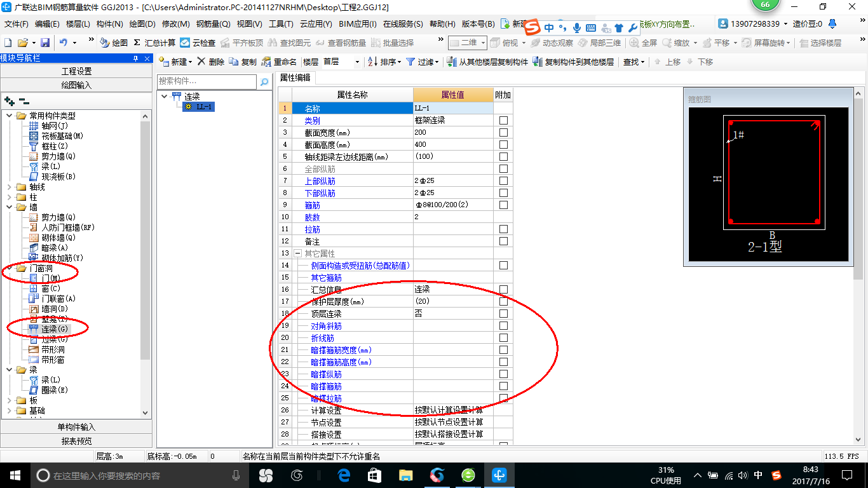
Task: Expand the 板 tree node
Action: 10,400
